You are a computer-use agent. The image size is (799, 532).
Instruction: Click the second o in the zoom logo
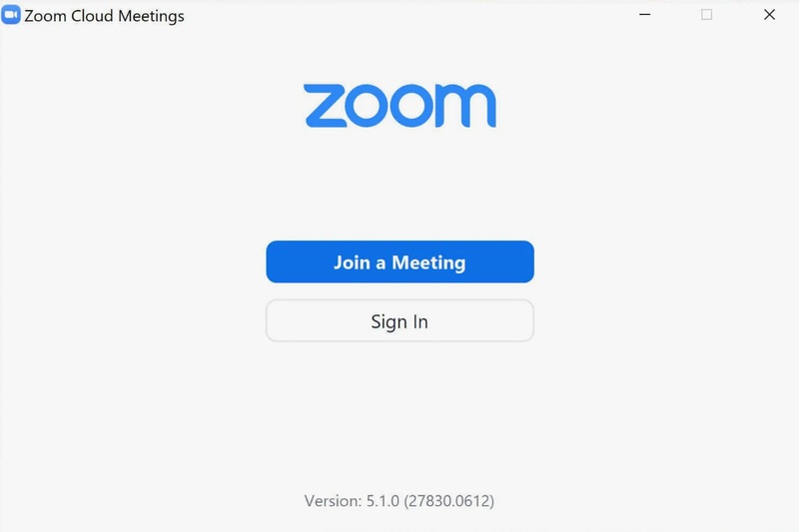point(411,106)
